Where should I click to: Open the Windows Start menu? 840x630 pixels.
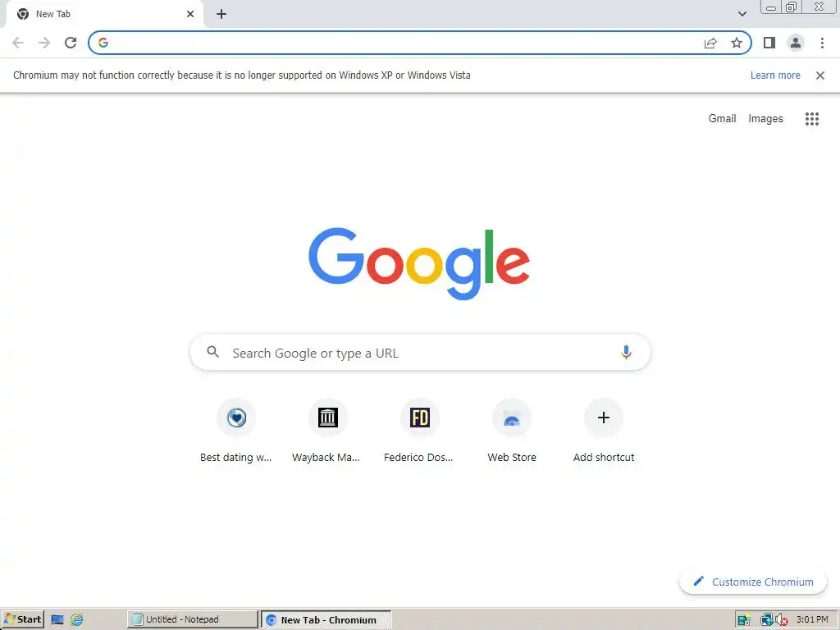[x=23, y=620]
